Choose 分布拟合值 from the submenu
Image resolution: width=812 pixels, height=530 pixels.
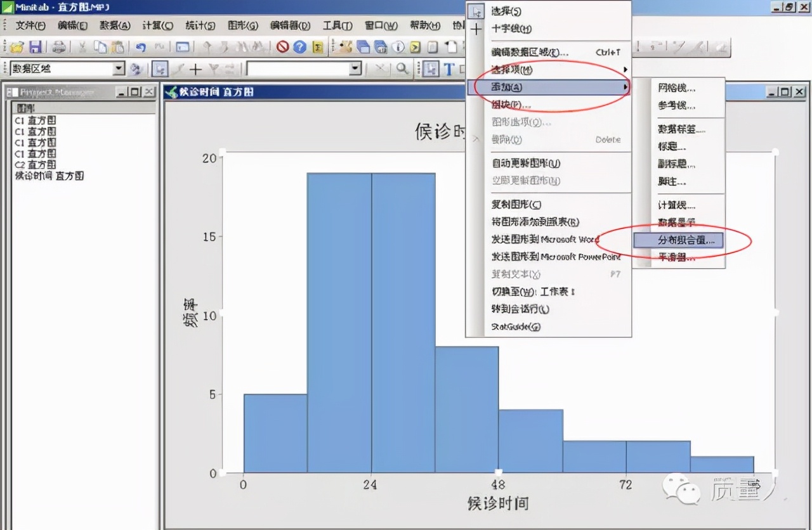pos(679,240)
